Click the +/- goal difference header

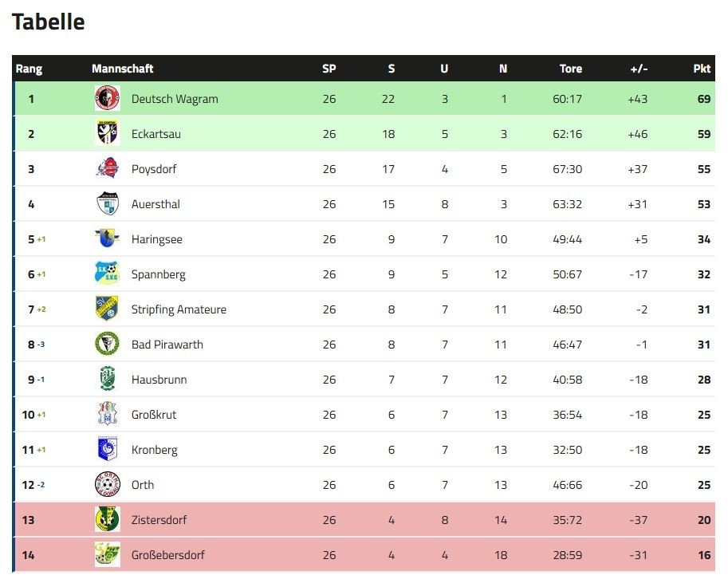pos(639,69)
